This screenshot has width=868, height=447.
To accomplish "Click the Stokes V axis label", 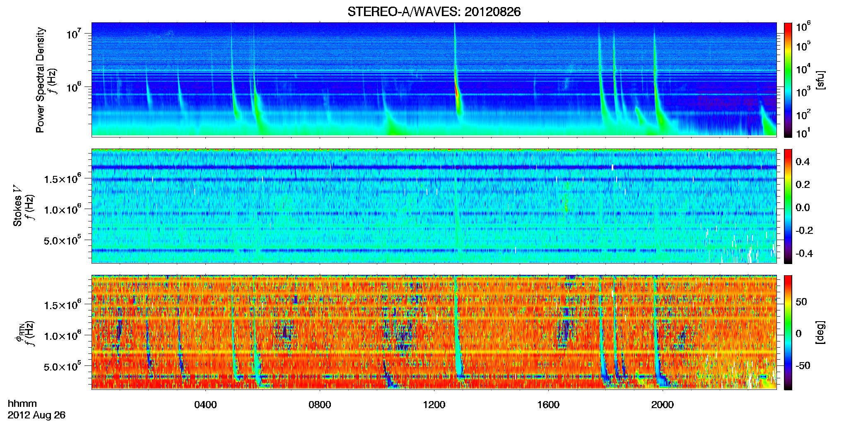I will point(17,206).
